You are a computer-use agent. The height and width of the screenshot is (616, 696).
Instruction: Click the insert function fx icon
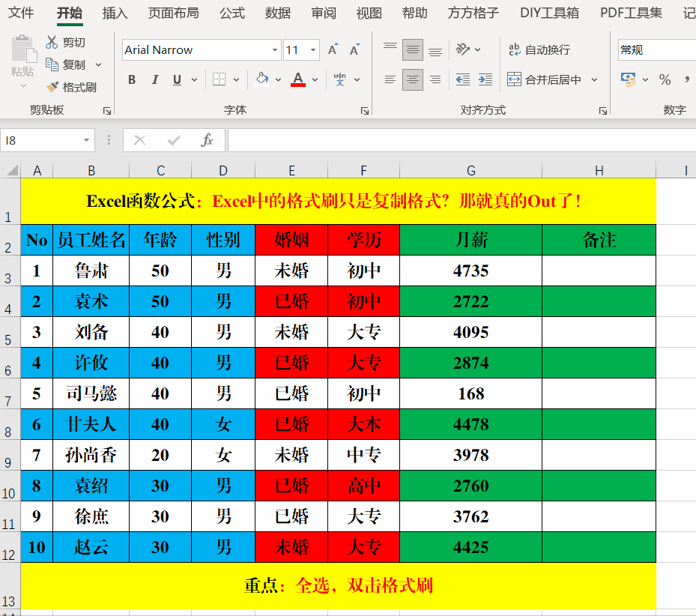coord(207,140)
